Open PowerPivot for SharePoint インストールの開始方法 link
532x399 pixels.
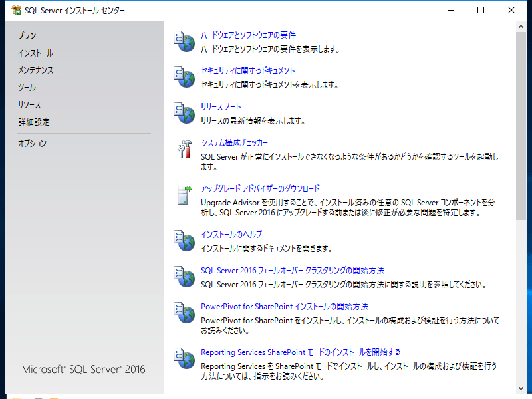(285, 307)
